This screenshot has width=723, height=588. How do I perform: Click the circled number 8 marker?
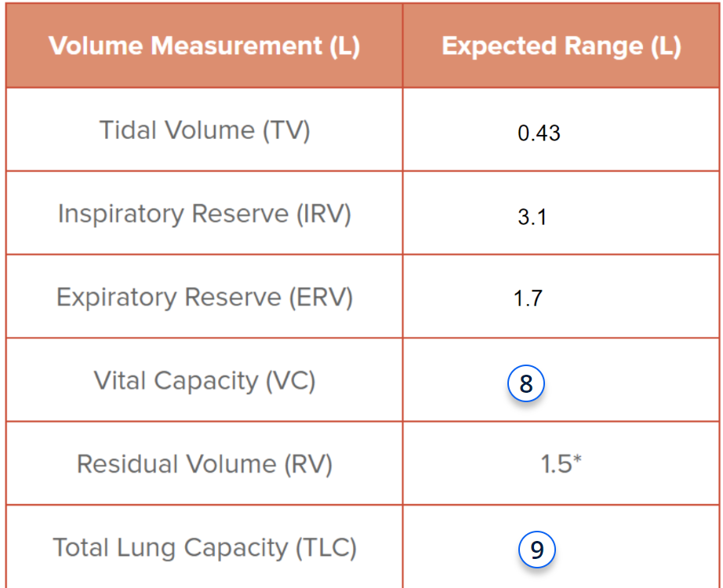(526, 384)
